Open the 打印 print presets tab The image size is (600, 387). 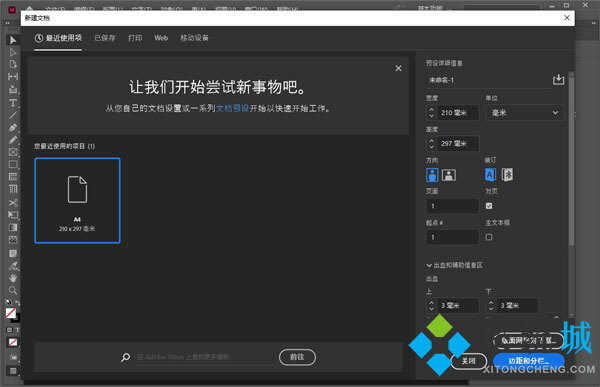[x=135, y=38]
